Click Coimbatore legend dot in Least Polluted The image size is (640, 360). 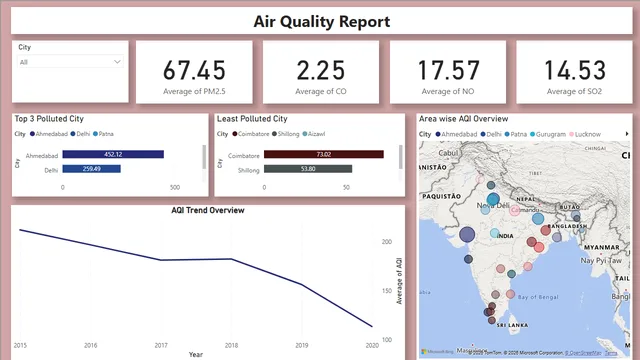tap(235, 134)
